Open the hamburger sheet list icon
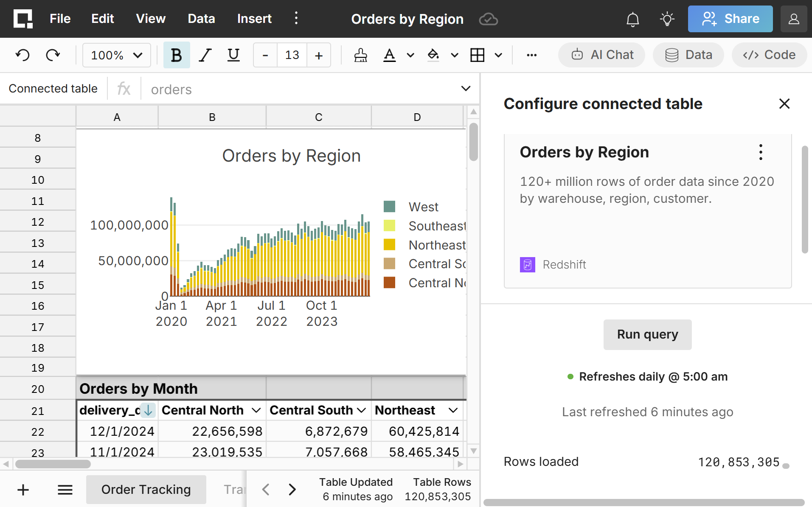This screenshot has width=812, height=507. coord(65,490)
